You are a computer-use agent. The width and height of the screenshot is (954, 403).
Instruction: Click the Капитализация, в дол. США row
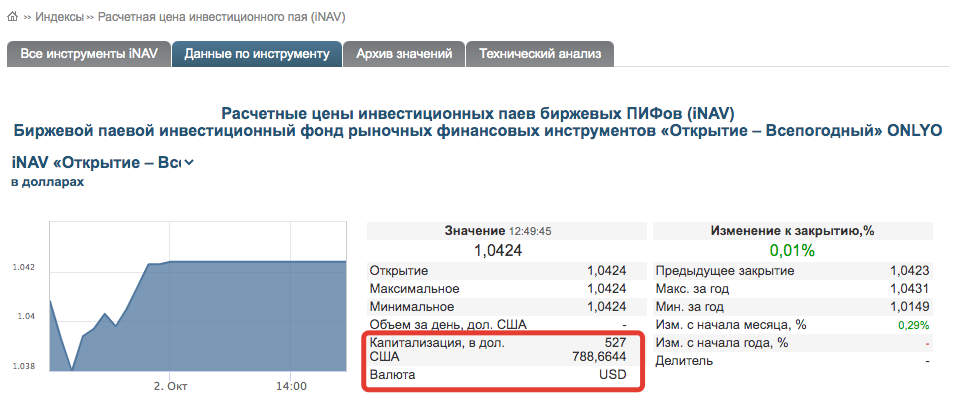point(497,349)
